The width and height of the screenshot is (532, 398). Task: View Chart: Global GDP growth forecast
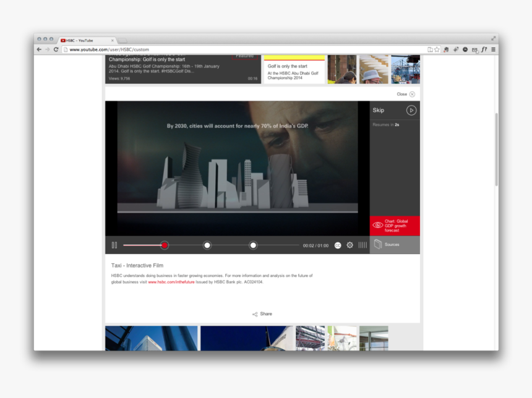point(395,226)
